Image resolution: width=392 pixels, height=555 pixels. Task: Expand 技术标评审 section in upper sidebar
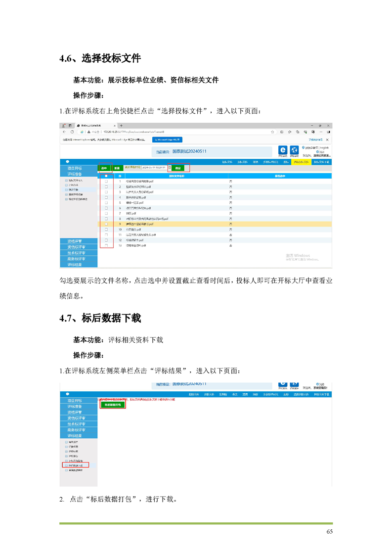76,253
